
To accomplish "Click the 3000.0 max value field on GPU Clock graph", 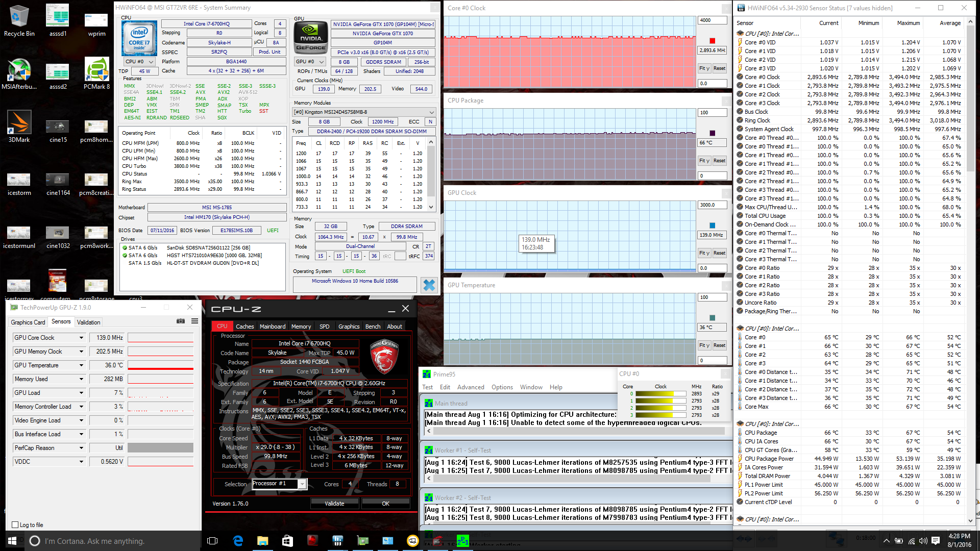I will coord(712,205).
